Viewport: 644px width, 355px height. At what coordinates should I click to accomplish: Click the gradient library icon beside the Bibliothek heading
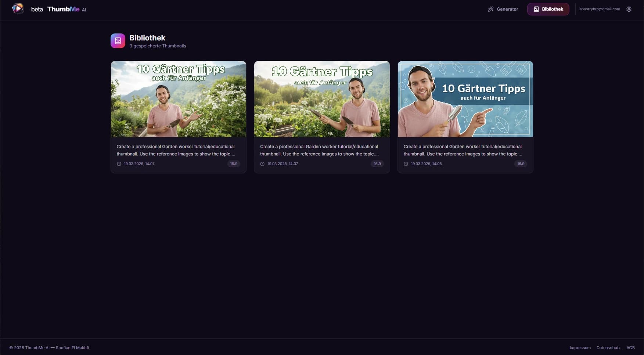(118, 41)
